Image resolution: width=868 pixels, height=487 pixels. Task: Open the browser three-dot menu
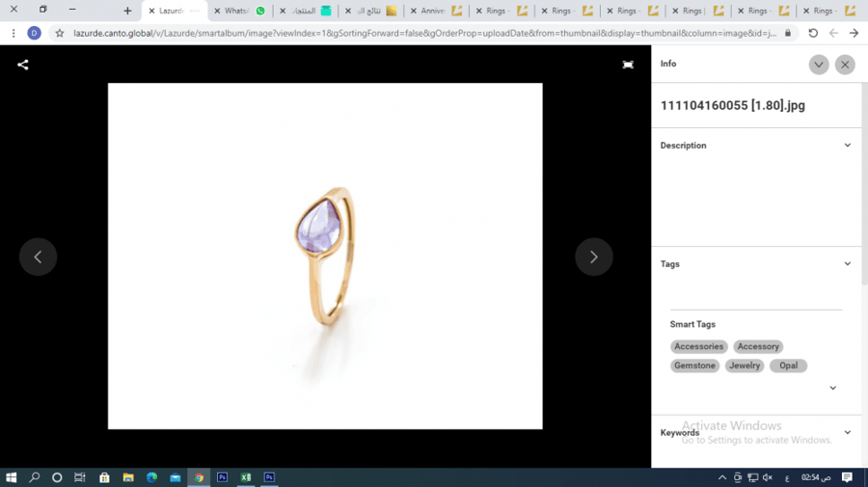click(14, 33)
